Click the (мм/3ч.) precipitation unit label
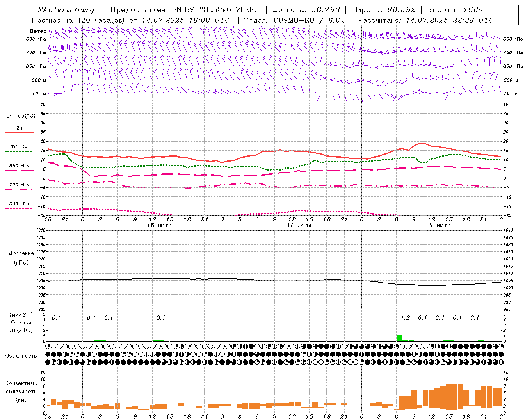Viewport: 525px width, 420px height. click(x=21, y=315)
